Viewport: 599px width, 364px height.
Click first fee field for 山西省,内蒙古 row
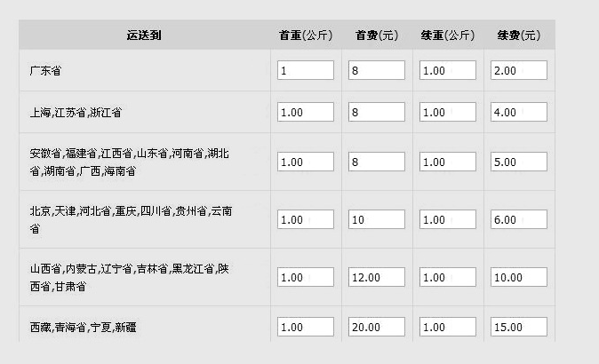click(377, 277)
